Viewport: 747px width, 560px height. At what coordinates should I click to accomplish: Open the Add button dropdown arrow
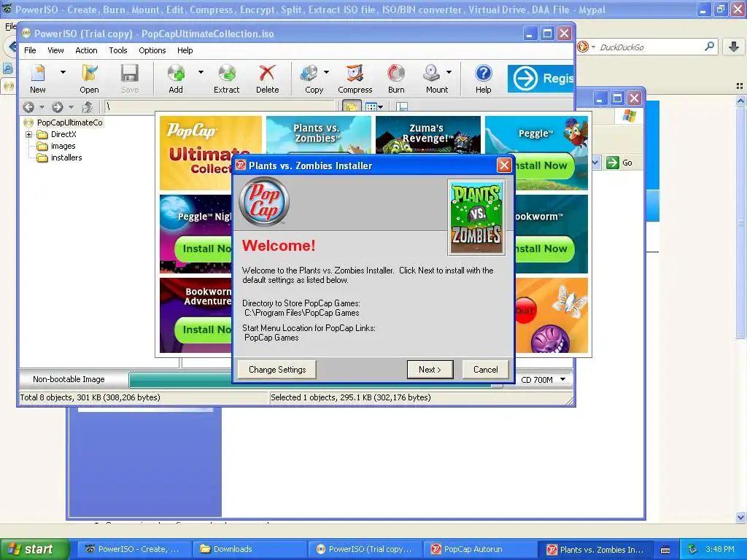201,72
